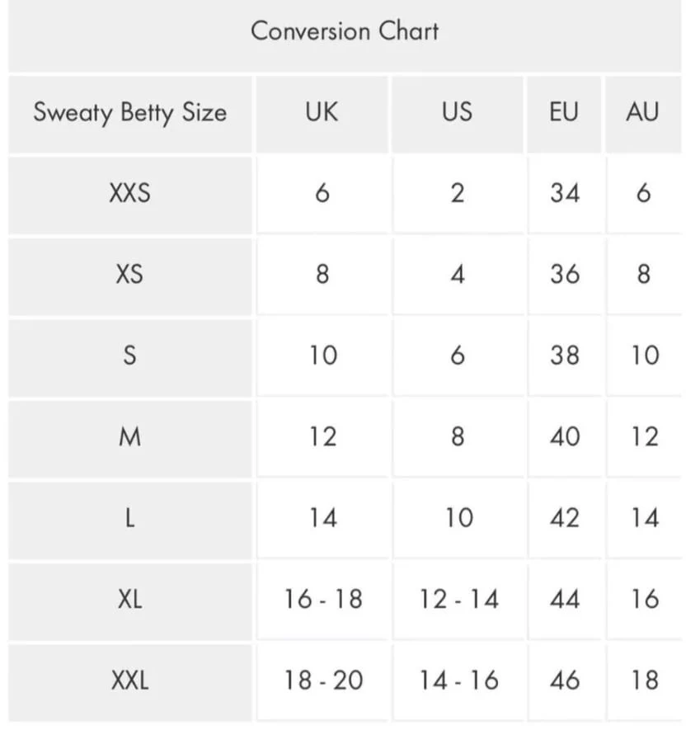
Task: Click the Conversion Chart title
Action: click(345, 31)
